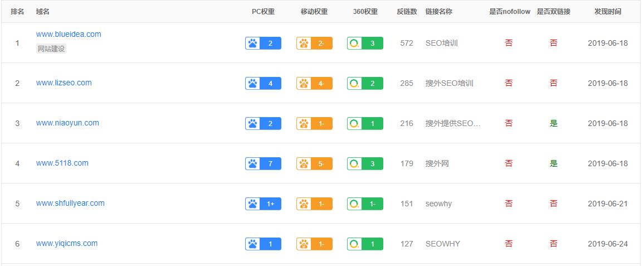Click 360 weight 3 badge for www.blueidea.com
This screenshot has height=266, width=644.
point(365,43)
